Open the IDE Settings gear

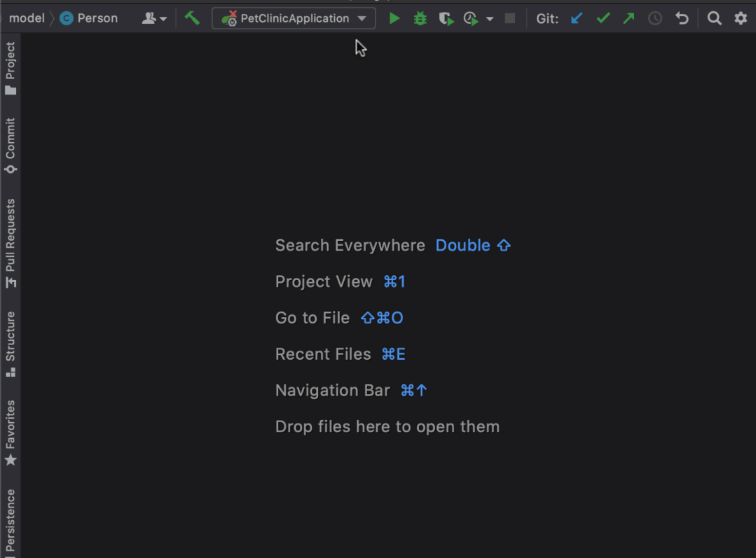tap(741, 18)
